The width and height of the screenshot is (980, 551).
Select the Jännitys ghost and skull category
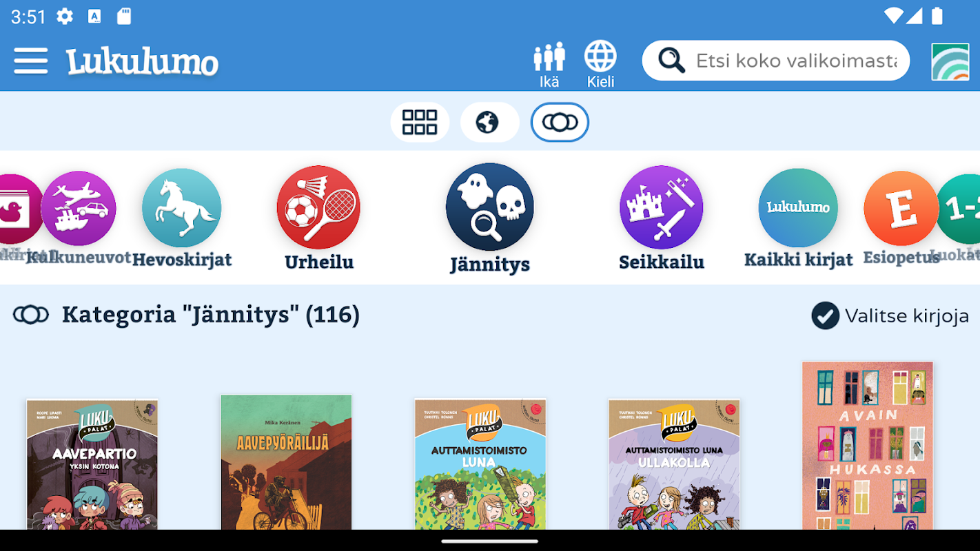490,207
